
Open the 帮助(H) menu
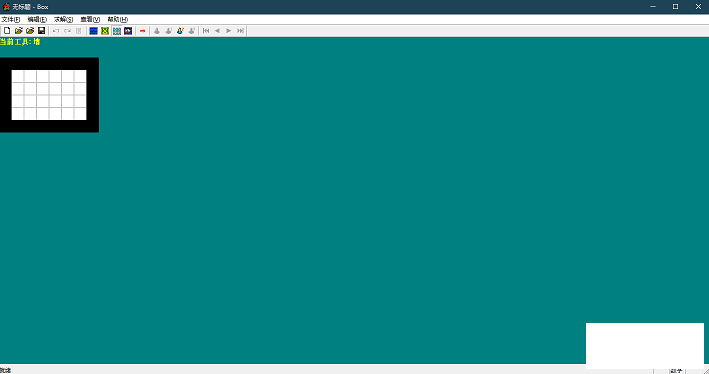tap(118, 19)
